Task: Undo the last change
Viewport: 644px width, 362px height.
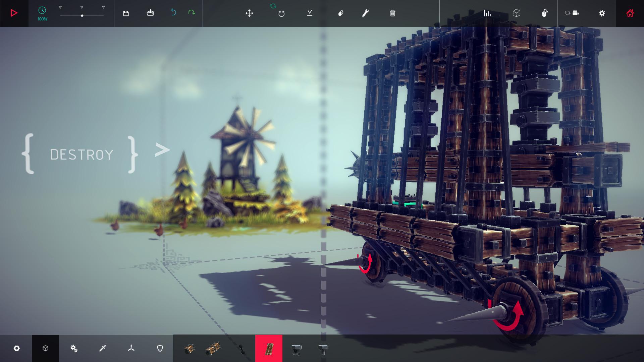Action: 174,12
